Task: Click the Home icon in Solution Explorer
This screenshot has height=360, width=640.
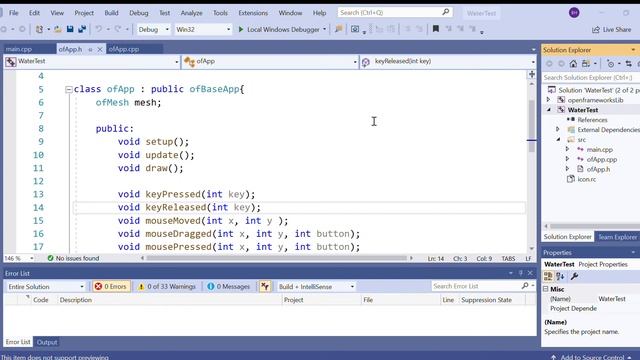Action: 573,64
